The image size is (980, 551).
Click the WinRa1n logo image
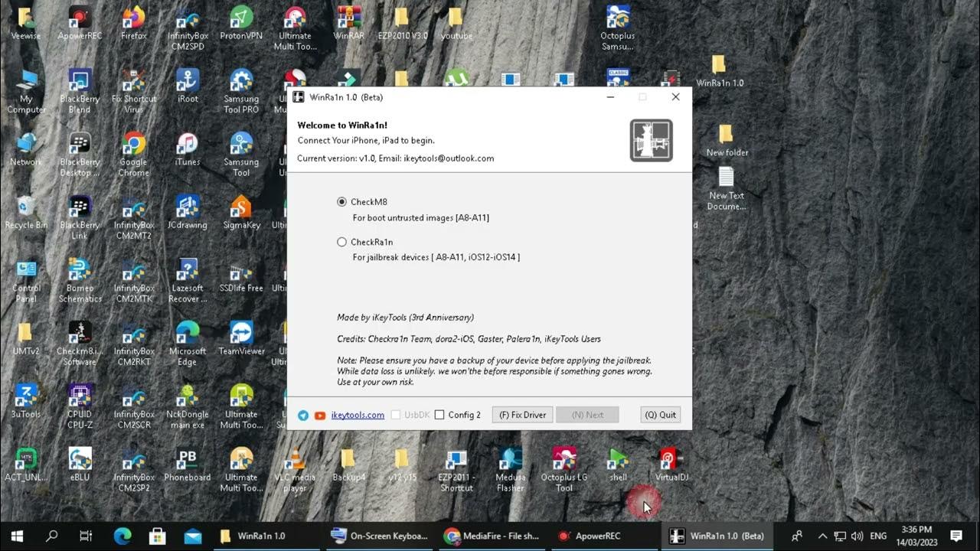tap(651, 140)
